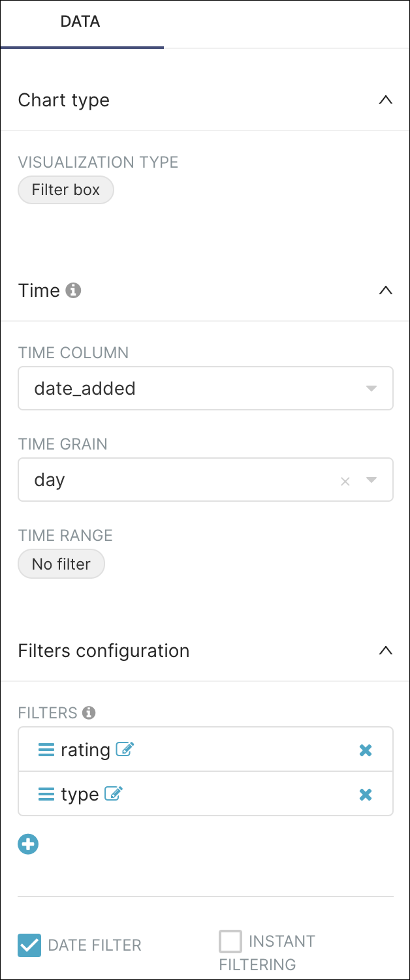Click the drag handle beside type
The height and width of the screenshot is (980, 410).
tap(45, 794)
